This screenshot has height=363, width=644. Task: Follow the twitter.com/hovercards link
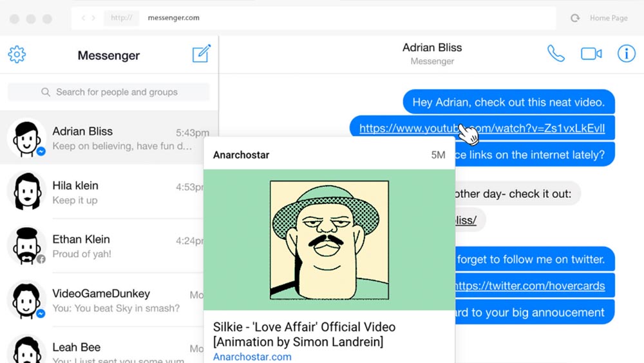(529, 286)
